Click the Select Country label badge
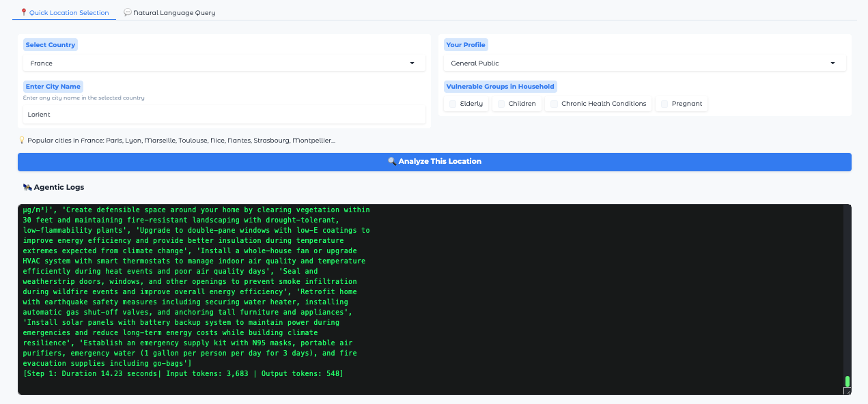The width and height of the screenshot is (868, 404). pos(51,44)
